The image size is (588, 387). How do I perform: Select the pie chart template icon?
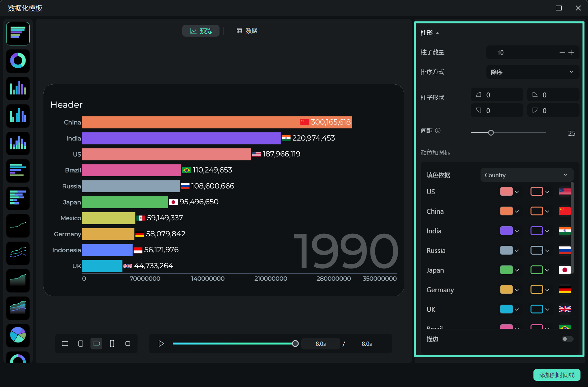point(18,335)
